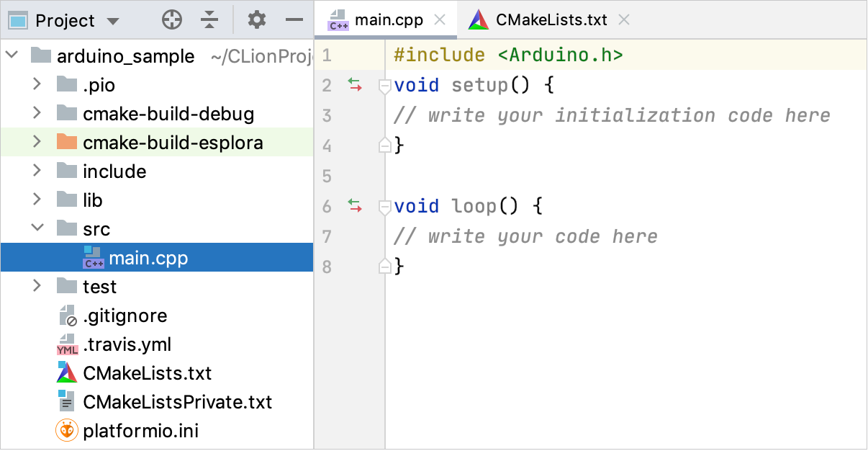The width and height of the screenshot is (868, 451).
Task: Click the gutter arrows icon beside loop()
Action: click(355, 206)
